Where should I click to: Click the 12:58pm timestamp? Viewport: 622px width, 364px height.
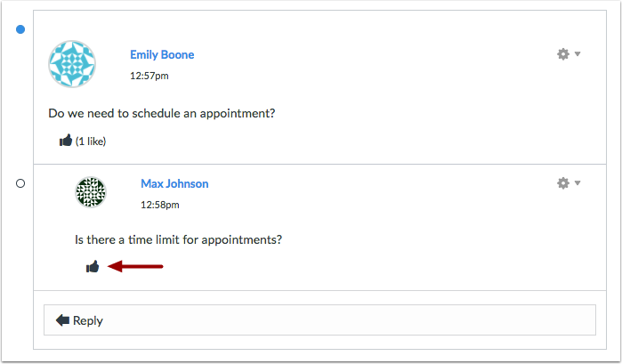160,205
